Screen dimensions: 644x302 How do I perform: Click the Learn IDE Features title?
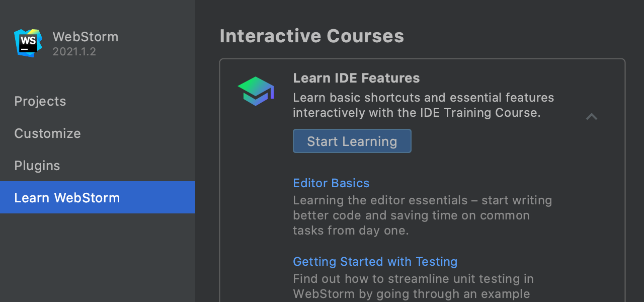[x=356, y=78]
